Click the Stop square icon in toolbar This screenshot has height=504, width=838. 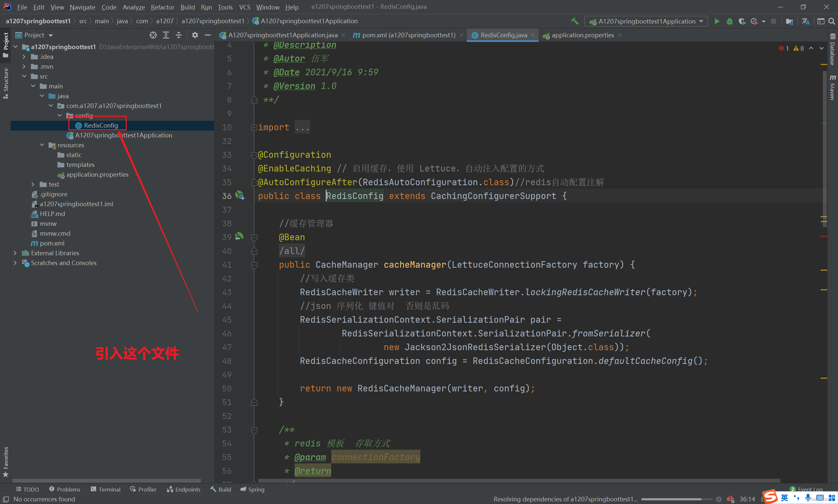[x=774, y=21]
